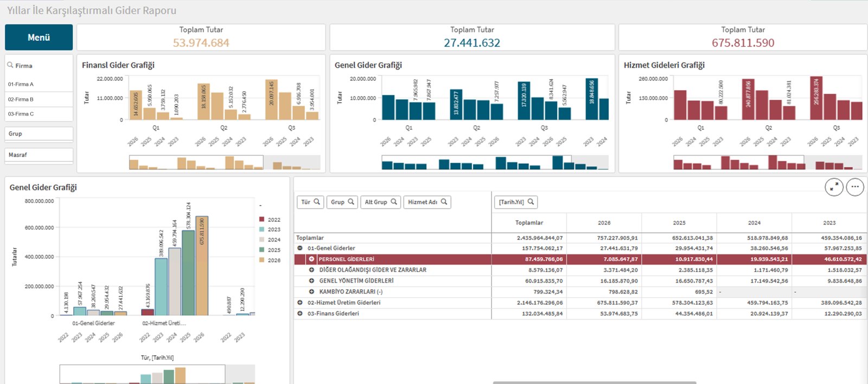This screenshot has width=868, height=384.
Task: Click 01-Genel Giderler axis label in bottom chart
Action: pyautogui.click(x=93, y=323)
